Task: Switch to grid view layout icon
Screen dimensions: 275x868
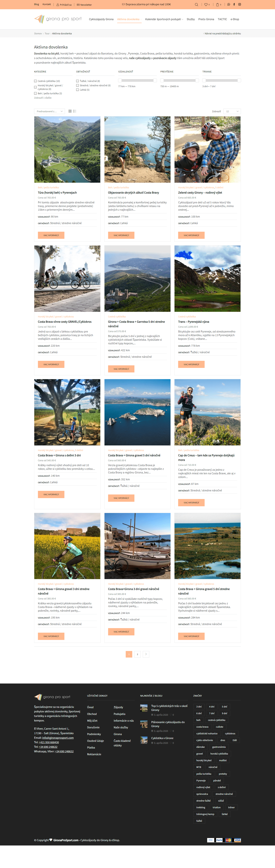Action: click(70, 111)
